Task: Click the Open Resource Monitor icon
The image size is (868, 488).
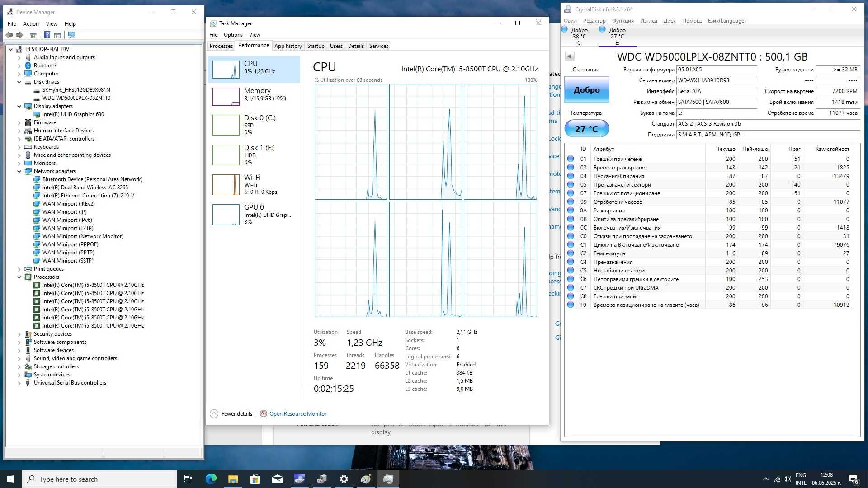Action: [264, 413]
